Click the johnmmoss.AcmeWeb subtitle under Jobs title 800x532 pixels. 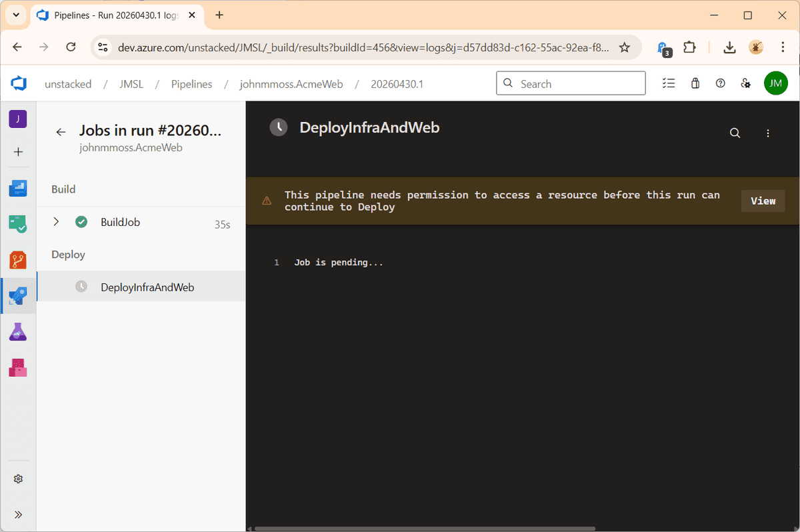pos(131,147)
